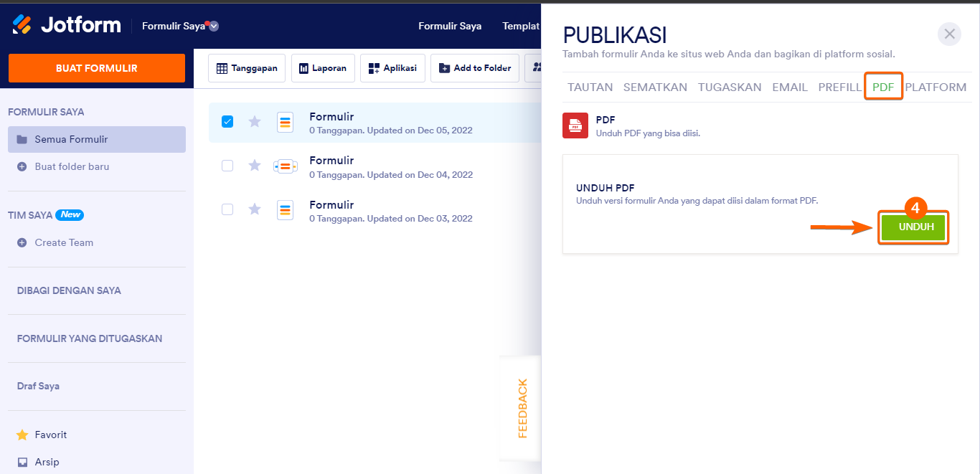Open FORMULIR YANG DITUGASKAN section
This screenshot has height=474, width=980.
point(90,338)
